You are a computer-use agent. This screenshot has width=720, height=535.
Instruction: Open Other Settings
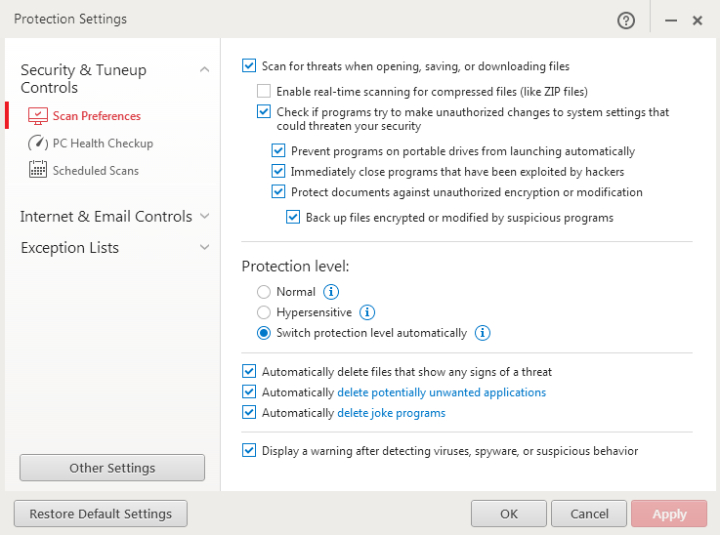tap(112, 467)
